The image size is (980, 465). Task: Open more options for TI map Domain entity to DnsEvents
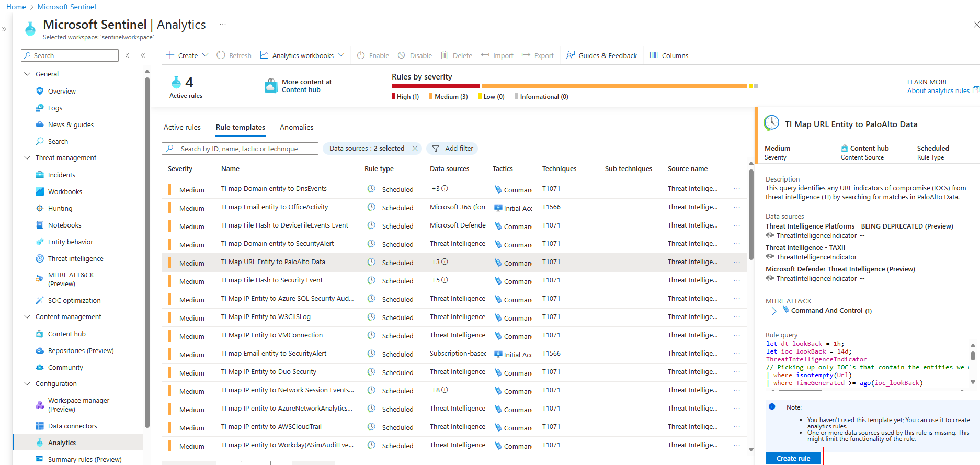[737, 189]
